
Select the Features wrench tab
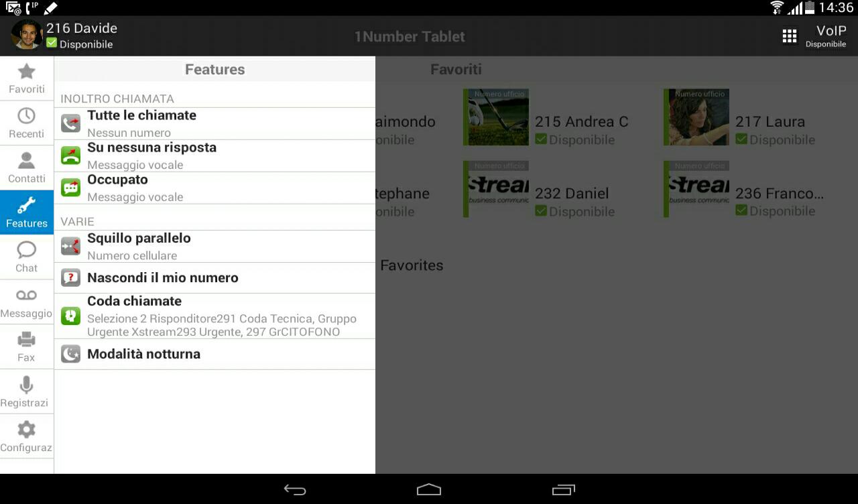coord(27,212)
